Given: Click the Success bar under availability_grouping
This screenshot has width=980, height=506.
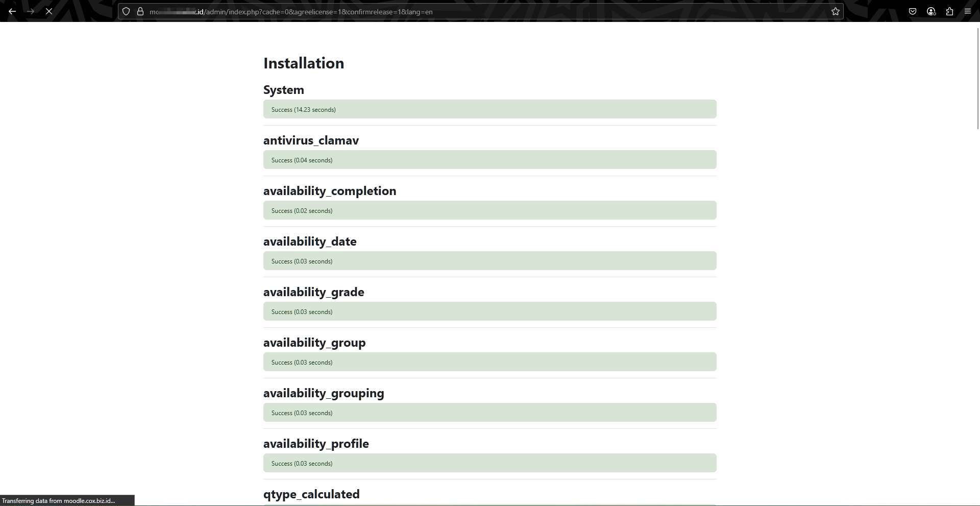Looking at the screenshot, I should coord(489,412).
